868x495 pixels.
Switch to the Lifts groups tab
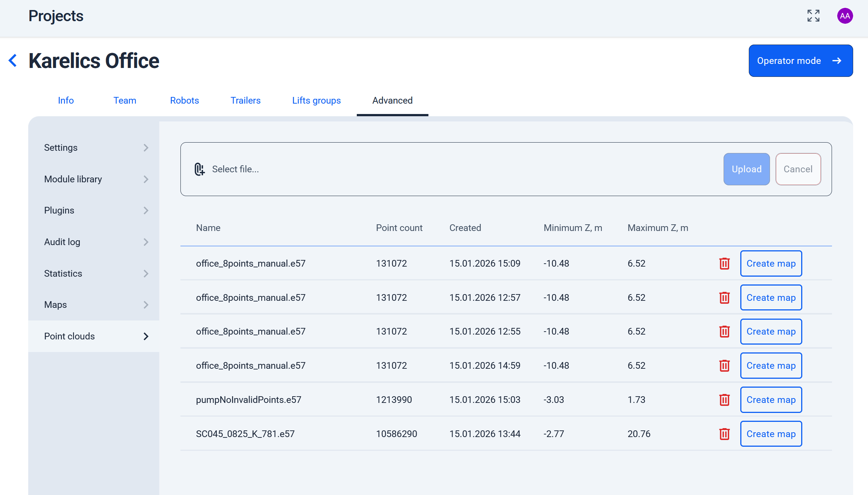tap(316, 101)
